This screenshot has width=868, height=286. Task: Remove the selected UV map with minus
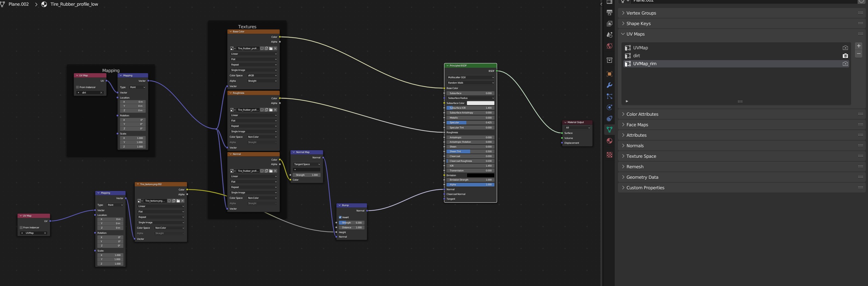click(858, 54)
